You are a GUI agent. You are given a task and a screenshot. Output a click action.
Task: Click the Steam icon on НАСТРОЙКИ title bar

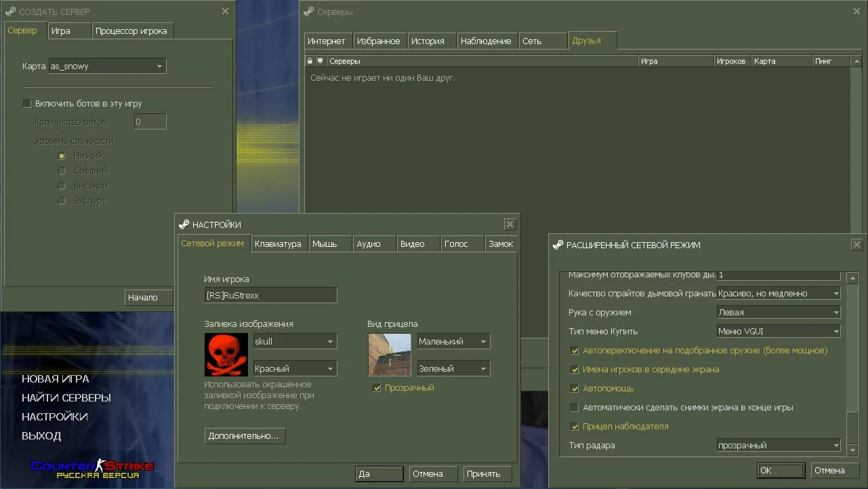click(186, 224)
